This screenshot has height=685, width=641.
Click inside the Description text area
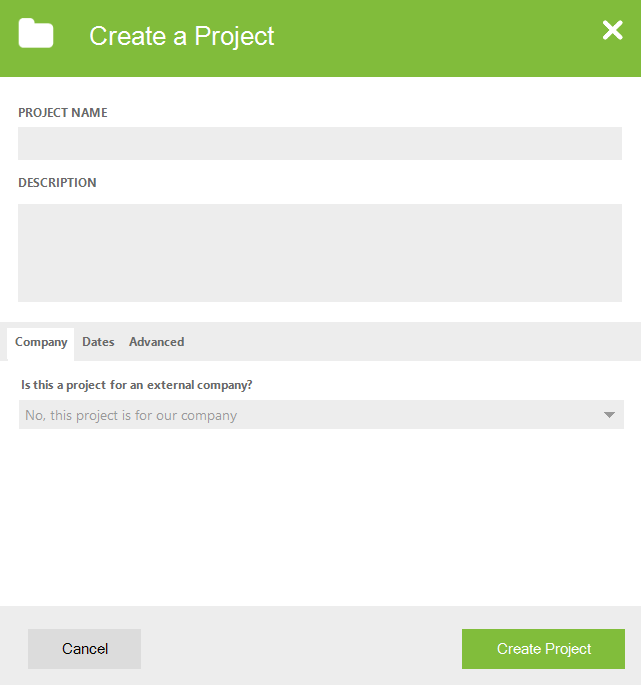tap(320, 253)
